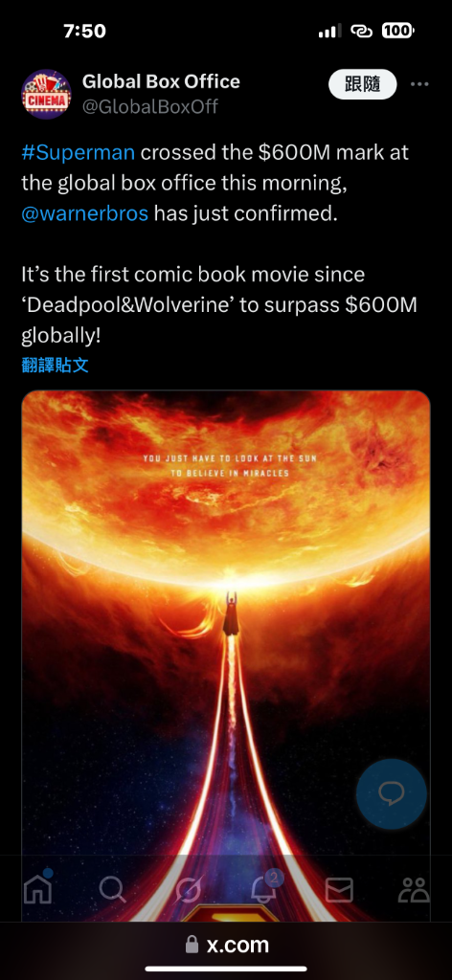Open the Home tab in bottom navigation

point(38,887)
